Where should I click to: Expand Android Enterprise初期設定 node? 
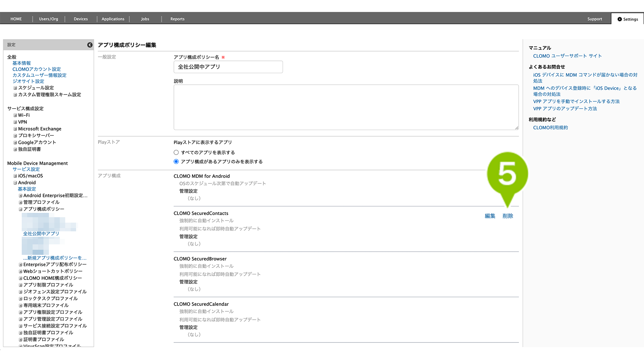[x=21, y=196]
